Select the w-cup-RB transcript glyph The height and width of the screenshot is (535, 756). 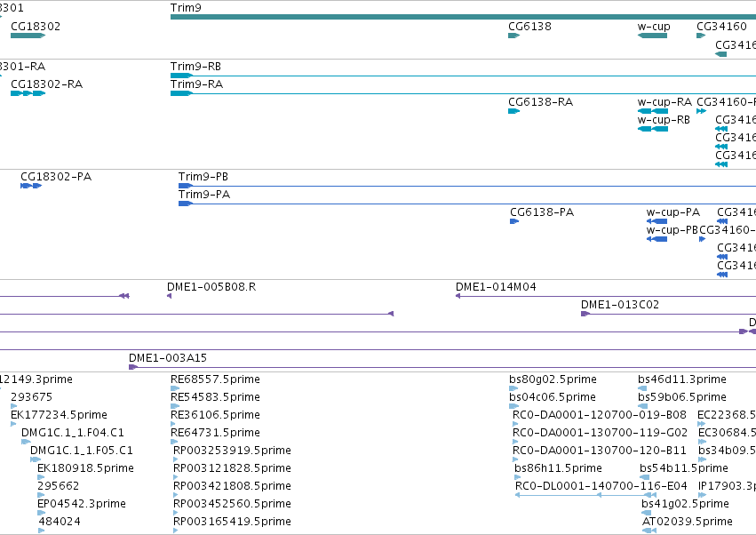pyautogui.click(x=653, y=129)
